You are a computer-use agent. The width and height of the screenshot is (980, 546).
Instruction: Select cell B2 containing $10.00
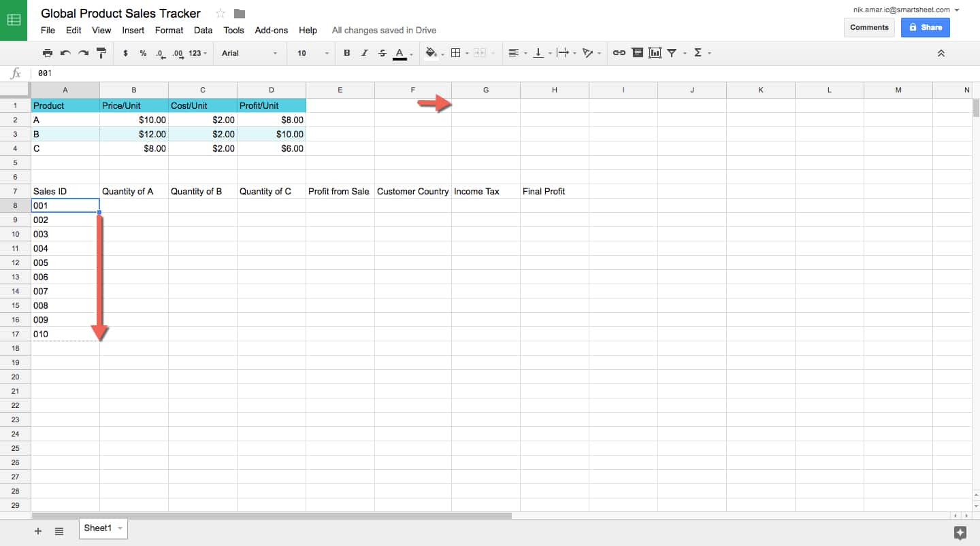(x=134, y=120)
